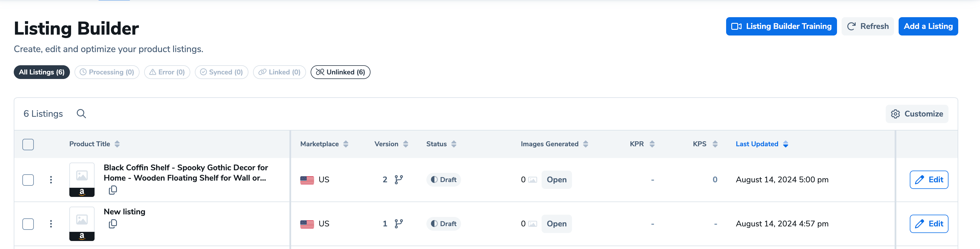Click the Customize gear button
This screenshot has height=249, width=980.
[x=916, y=114]
